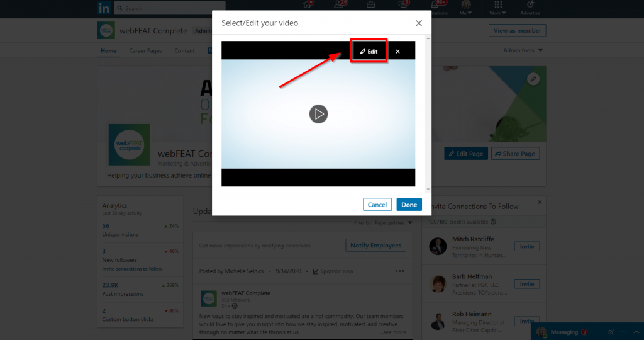Select the Career Pages tab
This screenshot has height=340, width=644.
tap(145, 50)
